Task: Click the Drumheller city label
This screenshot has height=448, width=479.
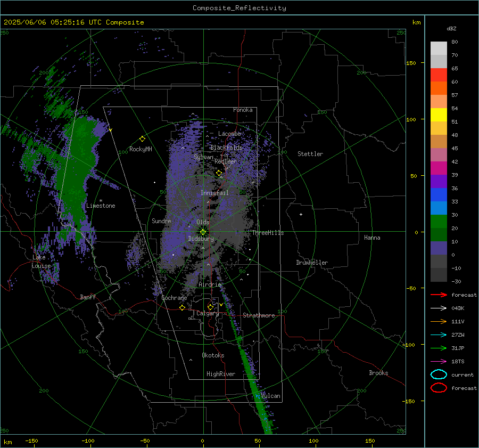Action: [312, 263]
